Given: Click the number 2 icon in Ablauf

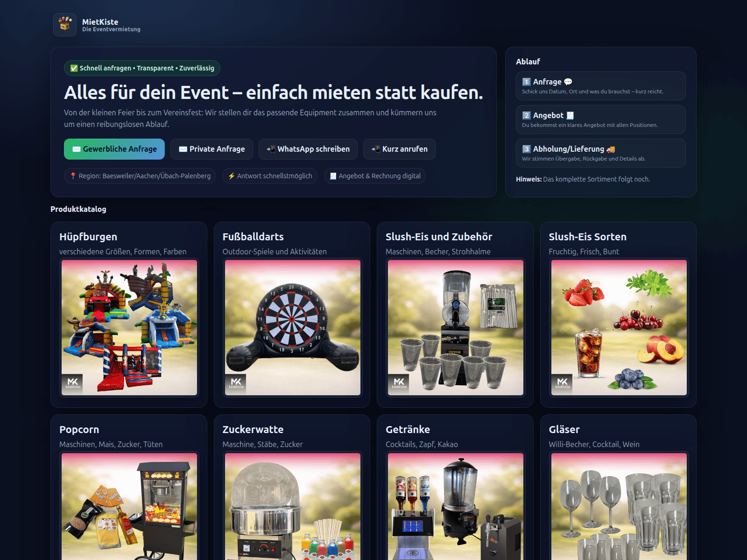Looking at the screenshot, I should pyautogui.click(x=527, y=115).
